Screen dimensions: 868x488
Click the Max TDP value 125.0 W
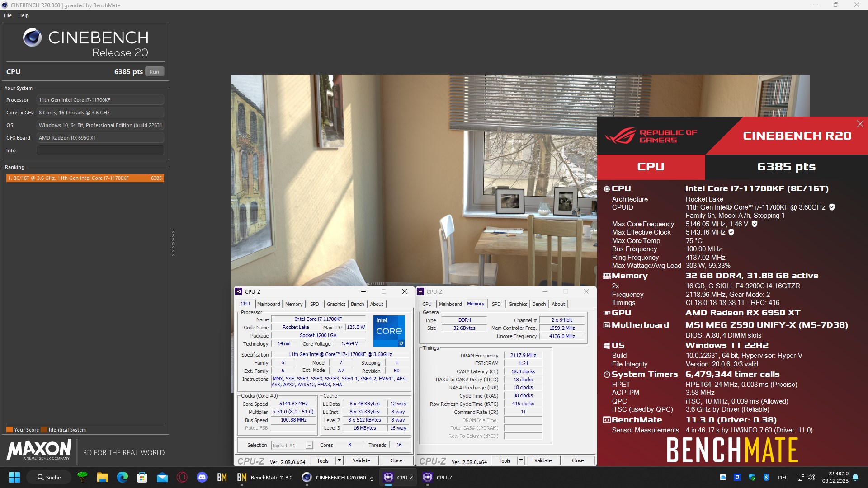pyautogui.click(x=356, y=328)
